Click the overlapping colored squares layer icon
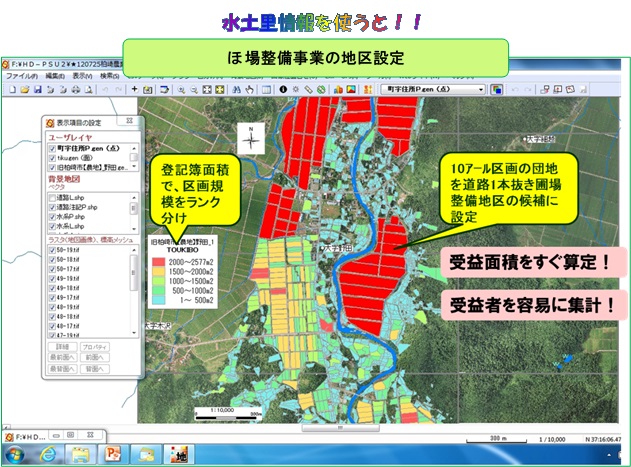 pos(497,89)
